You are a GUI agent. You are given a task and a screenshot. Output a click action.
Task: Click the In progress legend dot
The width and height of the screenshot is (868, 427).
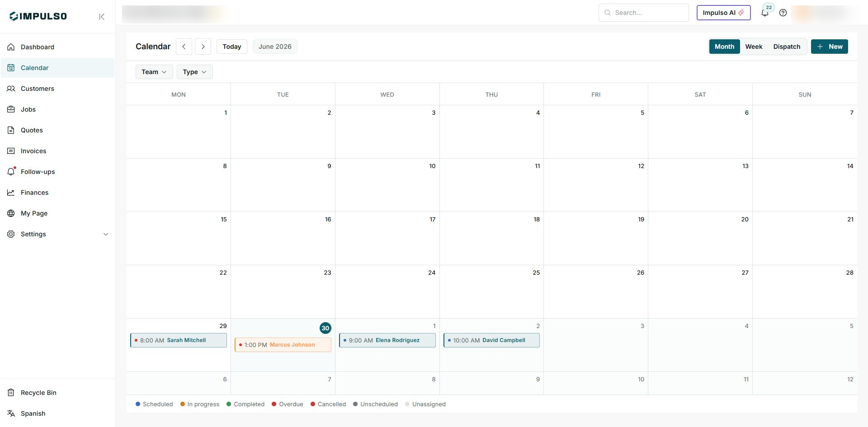point(183,404)
